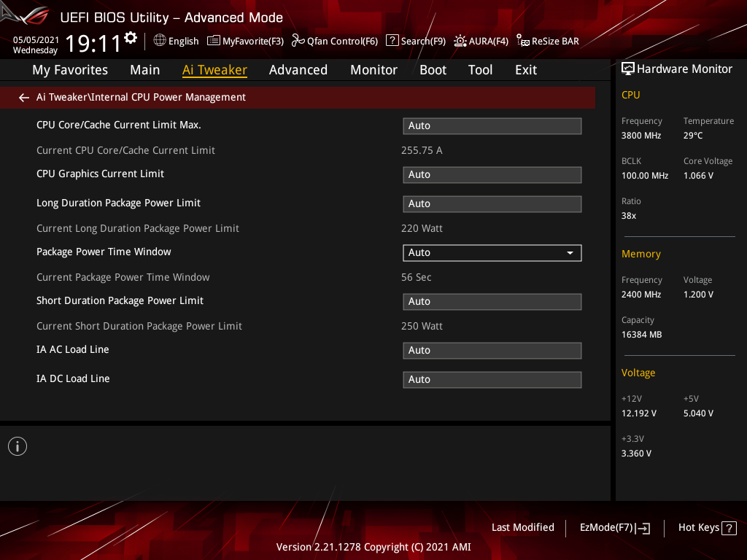This screenshot has width=747, height=560.
Task: Click the Long Duration Package Power Limit field
Action: 492,204
